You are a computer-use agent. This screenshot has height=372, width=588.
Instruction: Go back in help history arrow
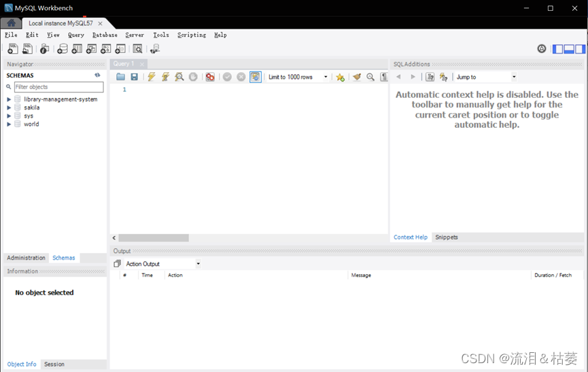tap(398, 77)
